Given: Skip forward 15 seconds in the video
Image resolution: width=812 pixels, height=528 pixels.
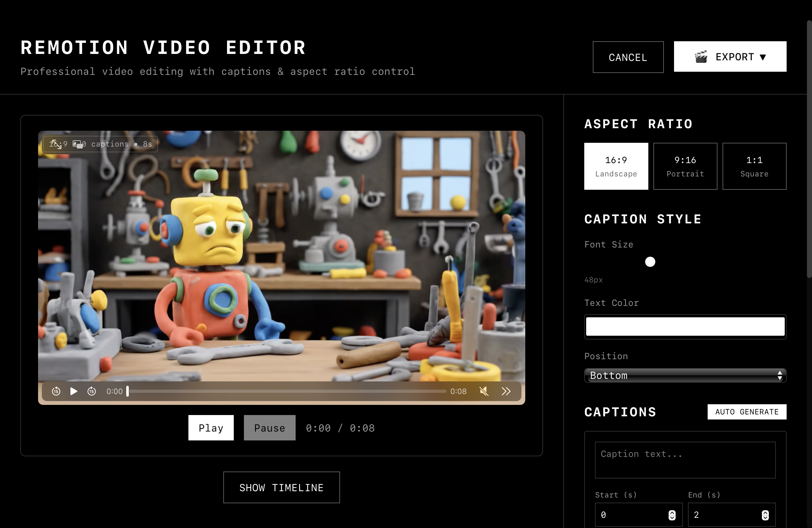Looking at the screenshot, I should pos(91,391).
